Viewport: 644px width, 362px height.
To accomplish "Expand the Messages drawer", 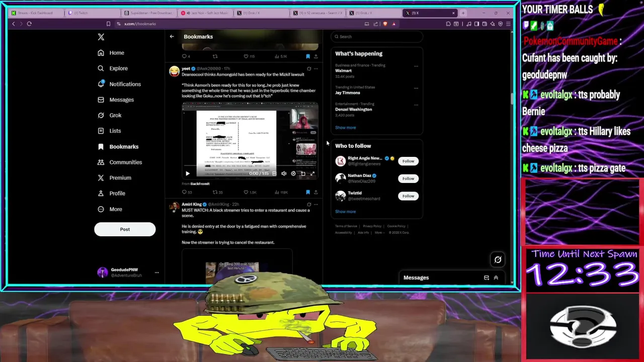I will click(496, 278).
